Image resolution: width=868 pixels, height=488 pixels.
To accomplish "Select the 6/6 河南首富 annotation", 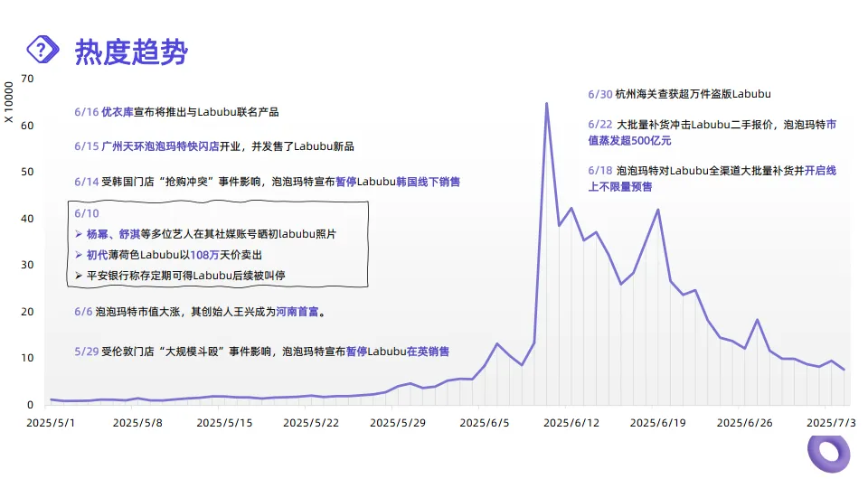I will [x=201, y=312].
